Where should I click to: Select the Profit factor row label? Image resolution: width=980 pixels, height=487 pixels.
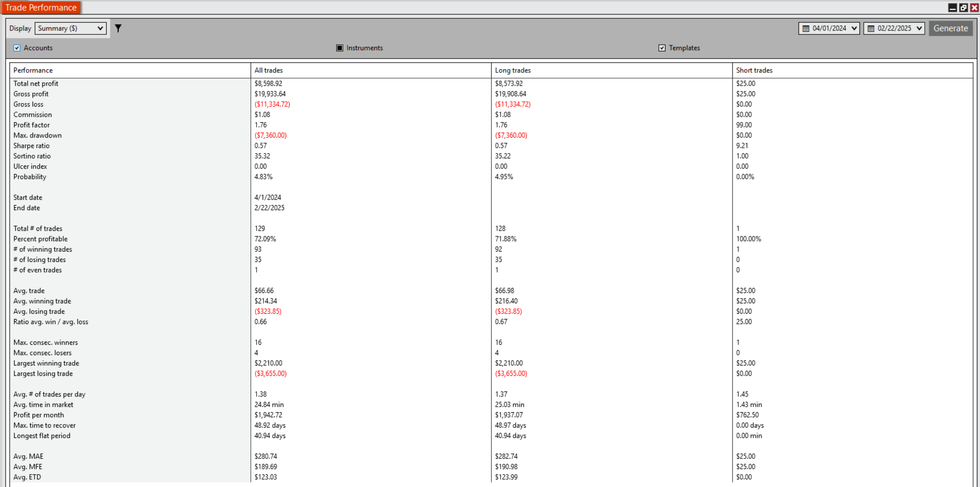(31, 125)
